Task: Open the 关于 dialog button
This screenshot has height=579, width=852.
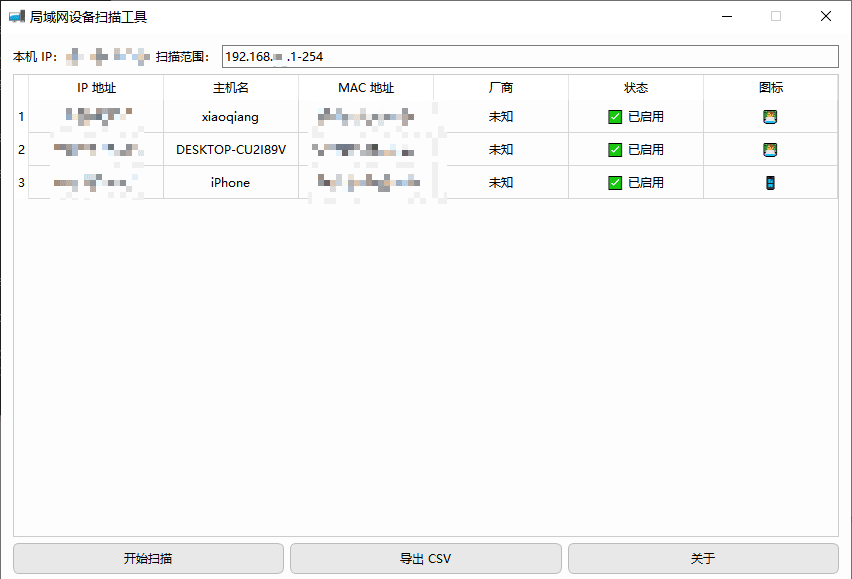Action: point(703,559)
